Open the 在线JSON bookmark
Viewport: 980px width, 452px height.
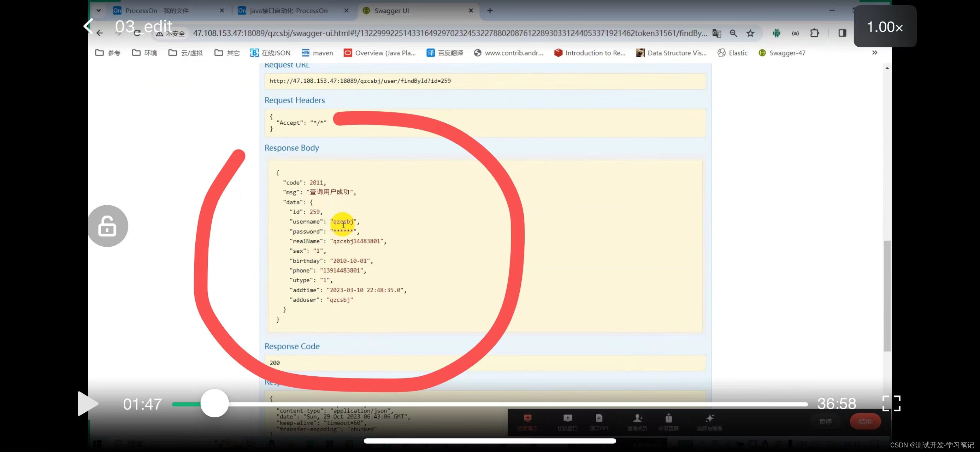[x=271, y=53]
